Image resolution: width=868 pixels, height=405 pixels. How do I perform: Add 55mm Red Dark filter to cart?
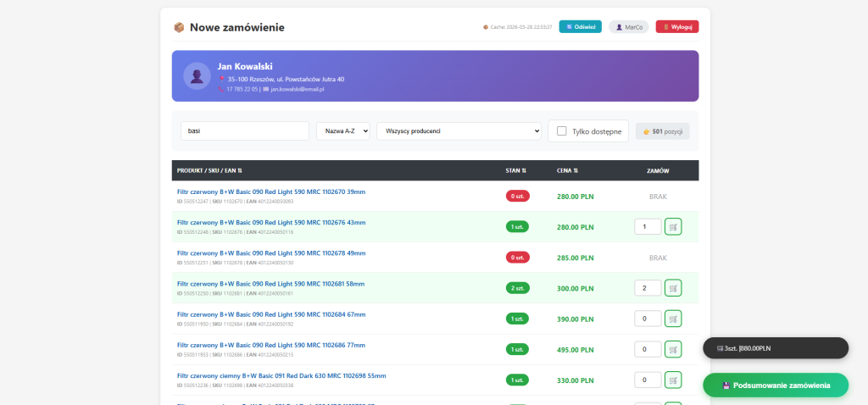pyautogui.click(x=672, y=380)
